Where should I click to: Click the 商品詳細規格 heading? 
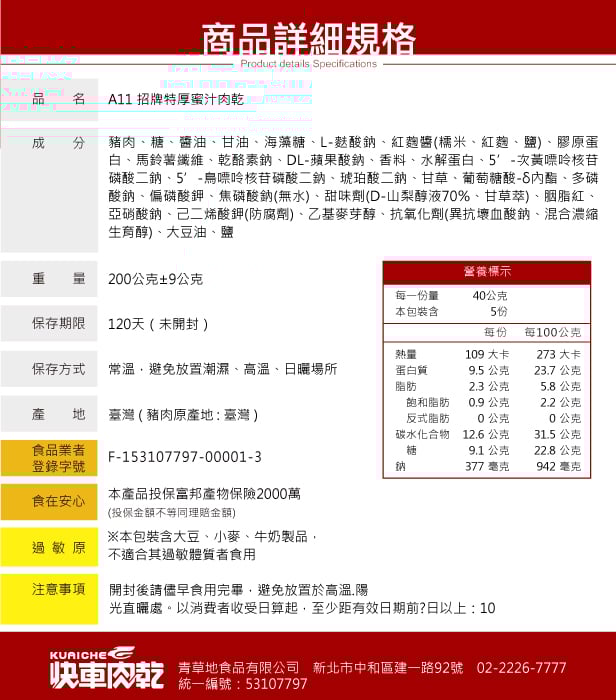click(x=308, y=38)
